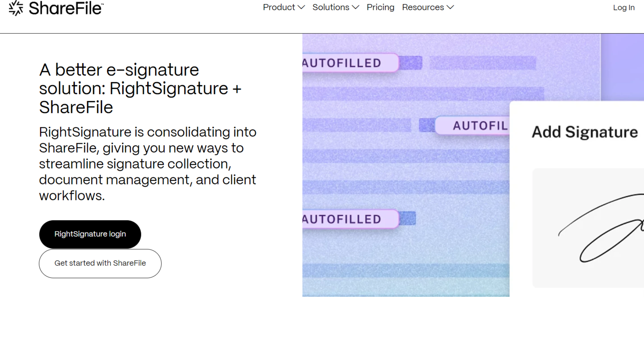Open the Resources menu
The height and width of the screenshot is (343, 644).
[423, 7]
